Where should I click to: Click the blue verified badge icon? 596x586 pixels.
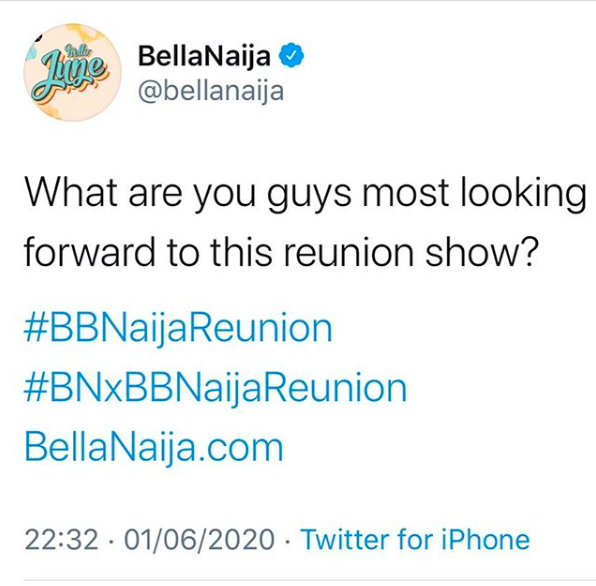pyautogui.click(x=292, y=55)
